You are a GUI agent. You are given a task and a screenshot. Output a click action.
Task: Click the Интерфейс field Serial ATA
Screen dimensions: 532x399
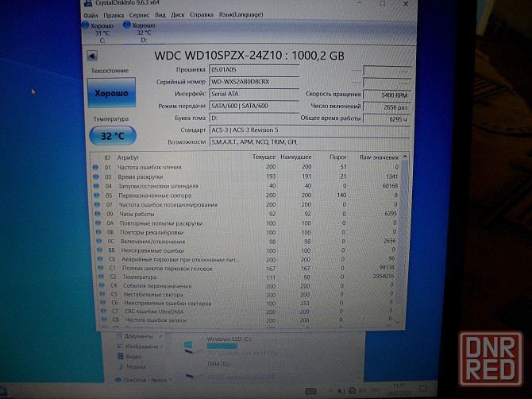coord(254,94)
